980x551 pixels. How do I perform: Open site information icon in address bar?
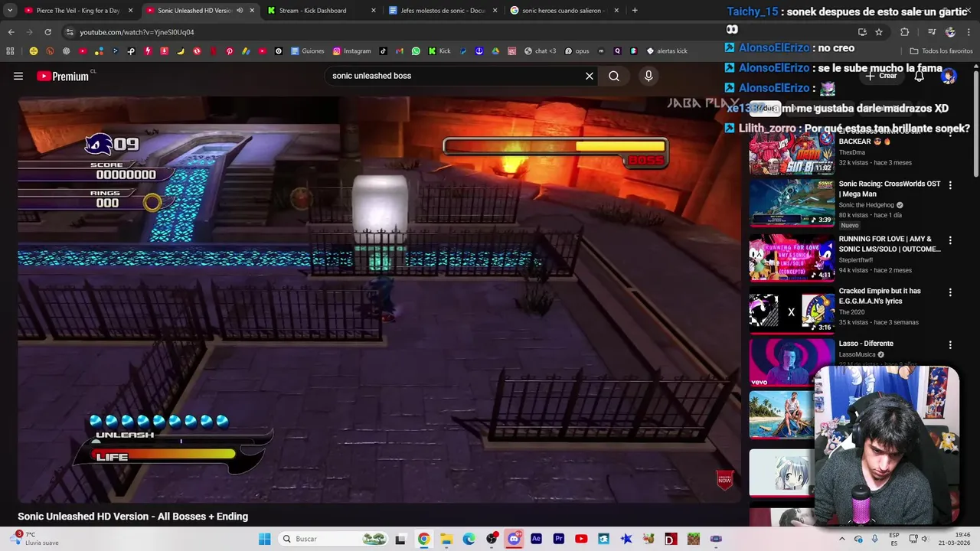click(69, 32)
